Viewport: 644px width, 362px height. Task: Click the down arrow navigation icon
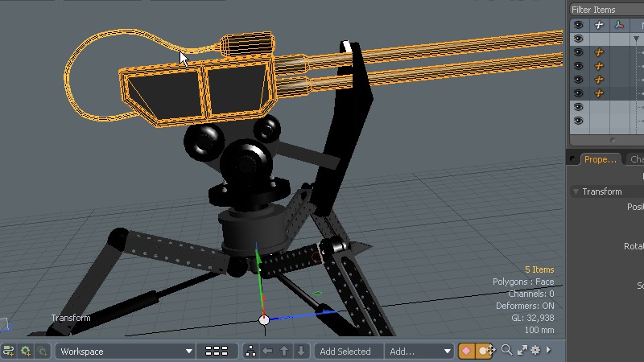pos(301,351)
